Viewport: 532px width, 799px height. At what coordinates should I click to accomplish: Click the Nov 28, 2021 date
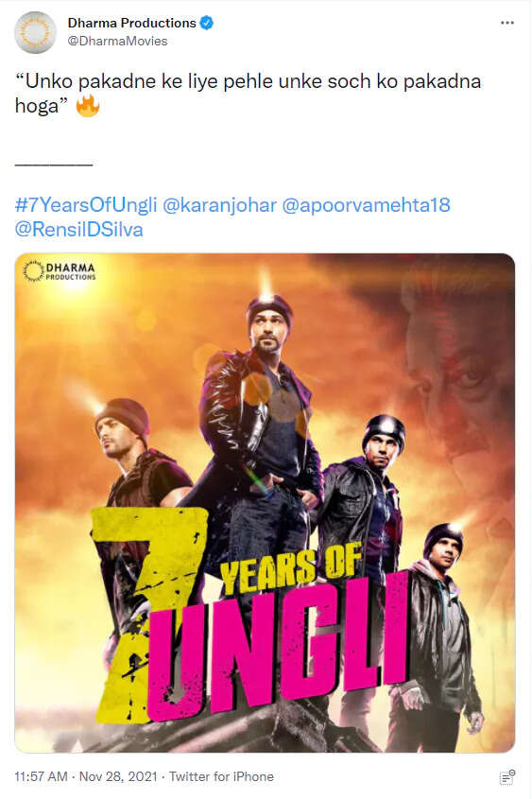pyautogui.click(x=119, y=776)
